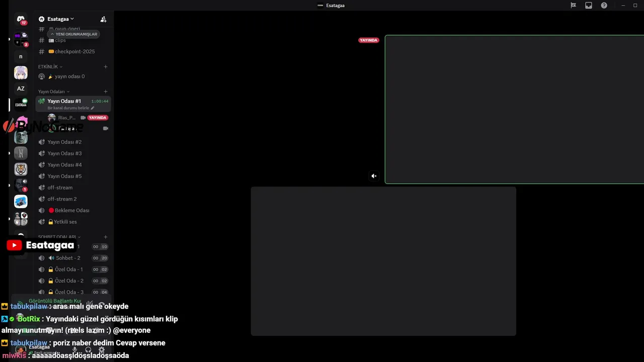Toggle headphones deafen in user panel

point(88,349)
